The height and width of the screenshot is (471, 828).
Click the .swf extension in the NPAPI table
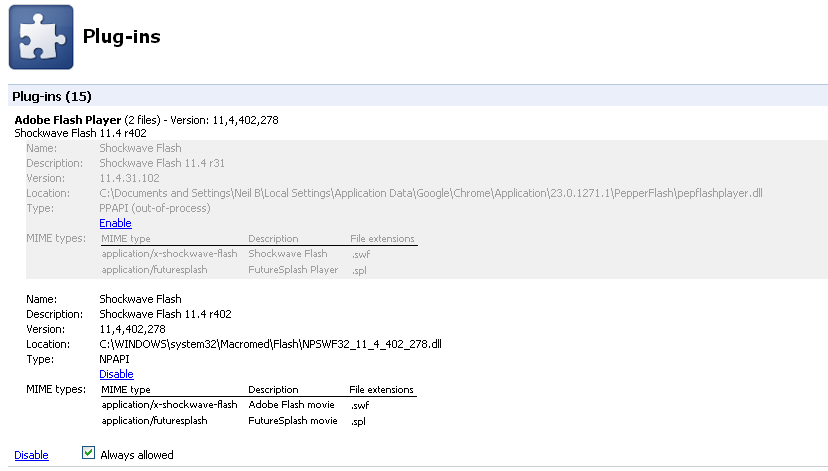359,405
